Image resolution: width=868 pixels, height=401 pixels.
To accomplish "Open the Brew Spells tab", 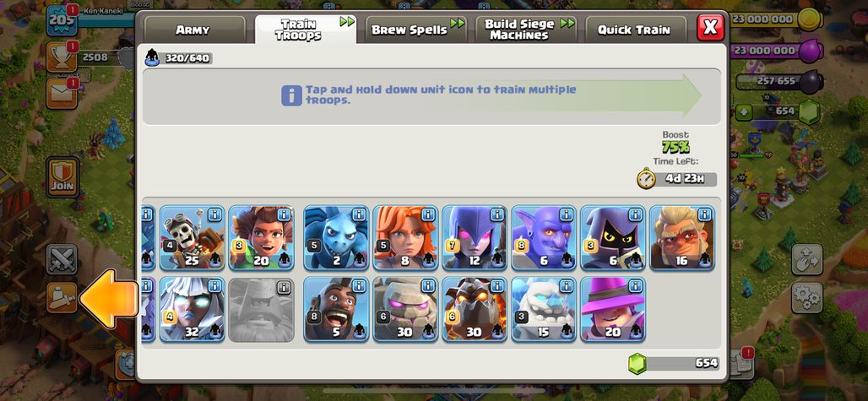I will point(410,30).
